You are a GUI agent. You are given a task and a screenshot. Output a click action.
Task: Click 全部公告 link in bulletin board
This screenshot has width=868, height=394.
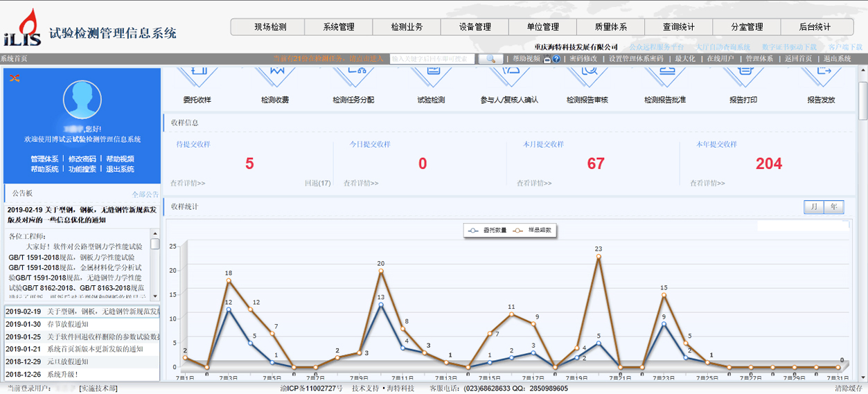click(x=145, y=195)
